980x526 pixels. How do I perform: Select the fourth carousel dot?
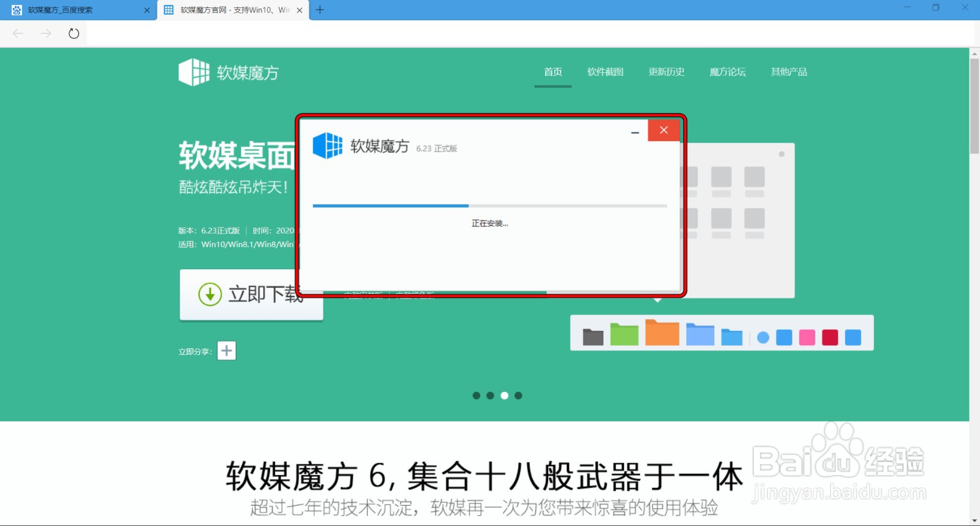[x=518, y=395]
